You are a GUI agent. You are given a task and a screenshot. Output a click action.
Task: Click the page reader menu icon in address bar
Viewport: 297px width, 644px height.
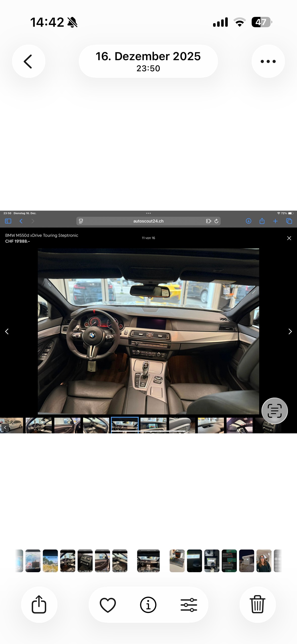pos(81,221)
